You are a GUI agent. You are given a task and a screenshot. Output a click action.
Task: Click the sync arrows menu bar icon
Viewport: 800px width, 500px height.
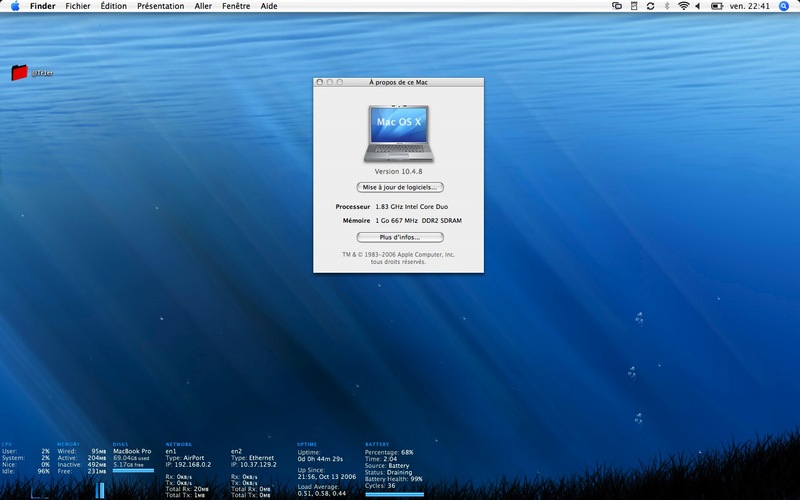pyautogui.click(x=650, y=6)
